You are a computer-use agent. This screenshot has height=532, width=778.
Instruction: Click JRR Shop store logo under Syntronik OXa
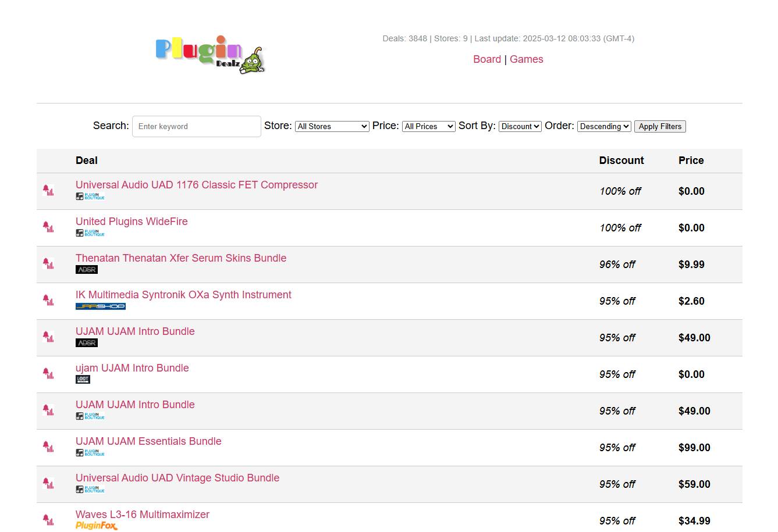tap(101, 306)
